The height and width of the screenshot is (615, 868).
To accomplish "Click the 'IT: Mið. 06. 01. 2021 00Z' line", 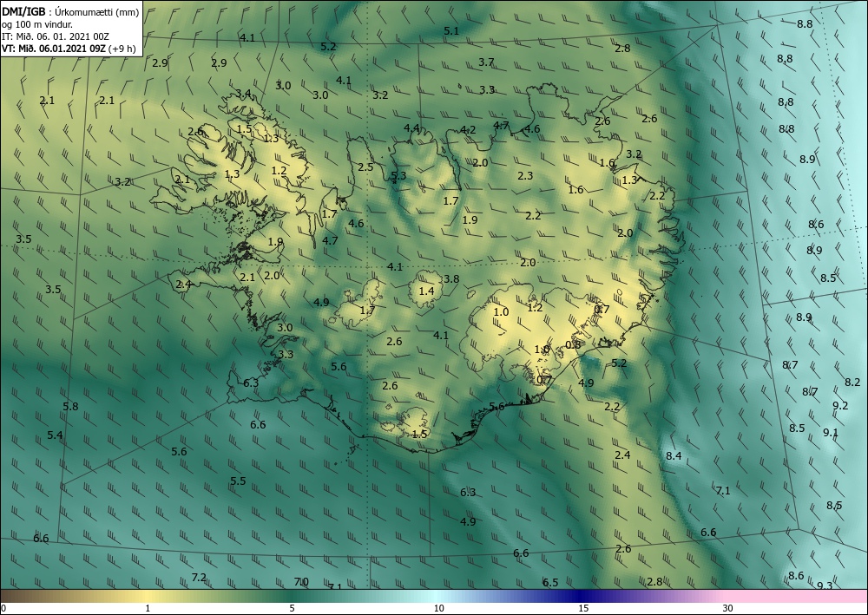I will click(x=55, y=36).
